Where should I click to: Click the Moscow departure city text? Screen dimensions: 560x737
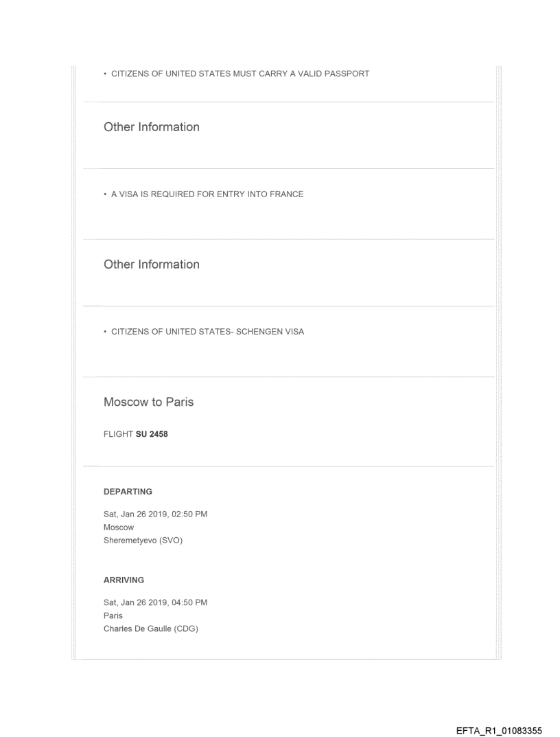tap(119, 528)
